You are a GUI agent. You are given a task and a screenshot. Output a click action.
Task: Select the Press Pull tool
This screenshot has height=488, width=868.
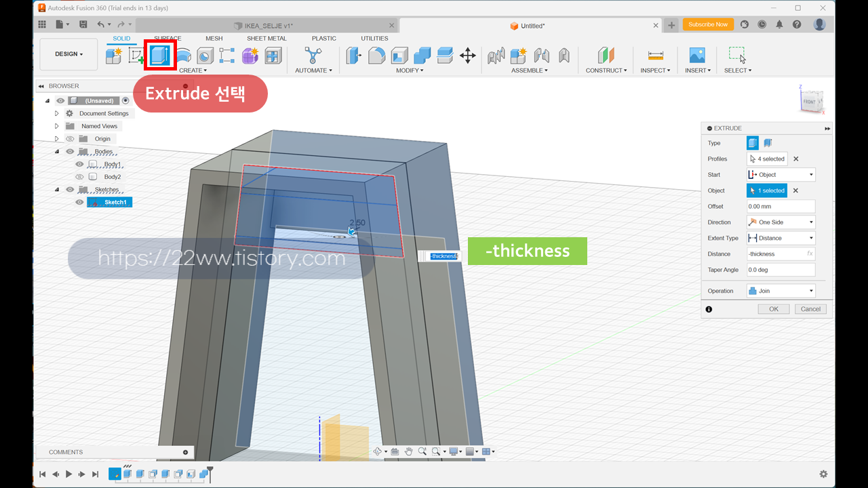tap(354, 56)
